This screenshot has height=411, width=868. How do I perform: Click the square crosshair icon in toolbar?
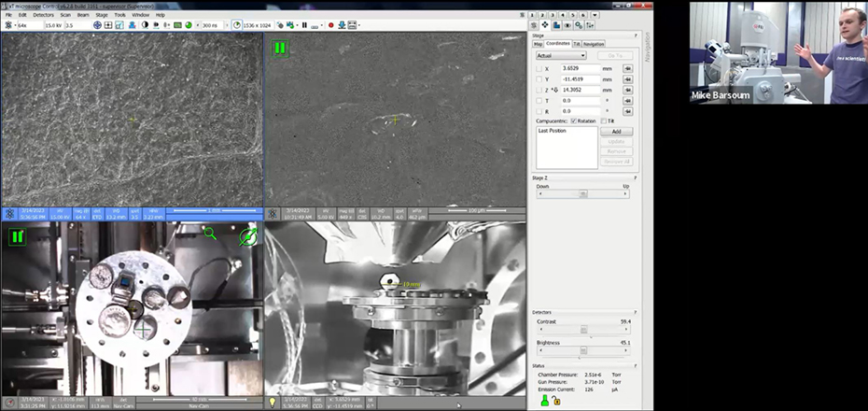tap(108, 25)
